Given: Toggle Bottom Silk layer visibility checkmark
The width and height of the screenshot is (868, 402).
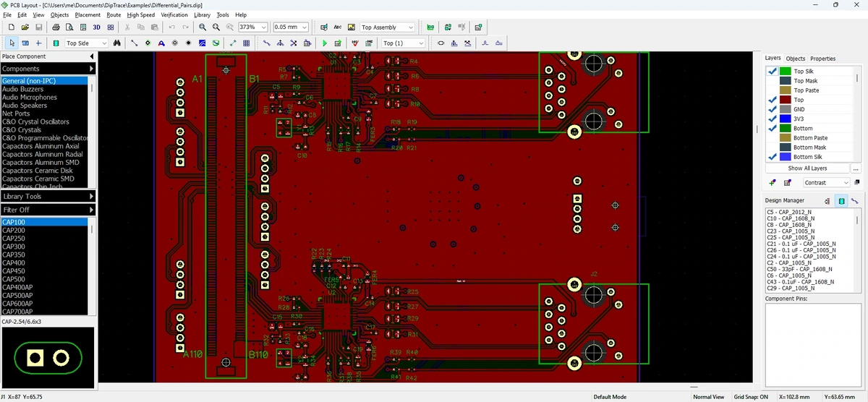Looking at the screenshot, I should click(x=772, y=156).
